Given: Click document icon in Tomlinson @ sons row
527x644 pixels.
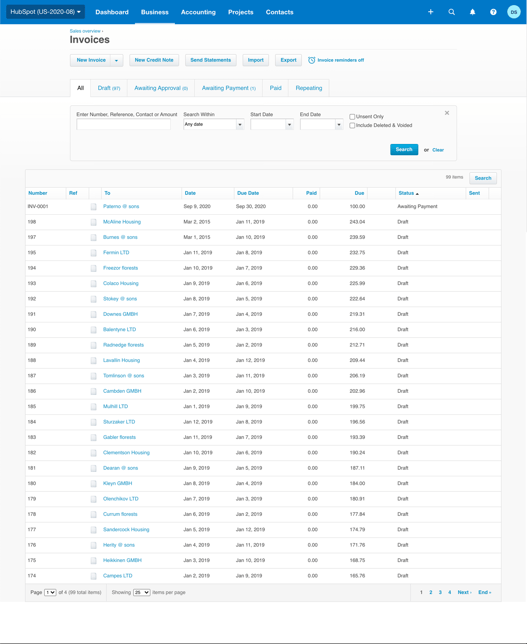Looking at the screenshot, I should click(94, 376).
